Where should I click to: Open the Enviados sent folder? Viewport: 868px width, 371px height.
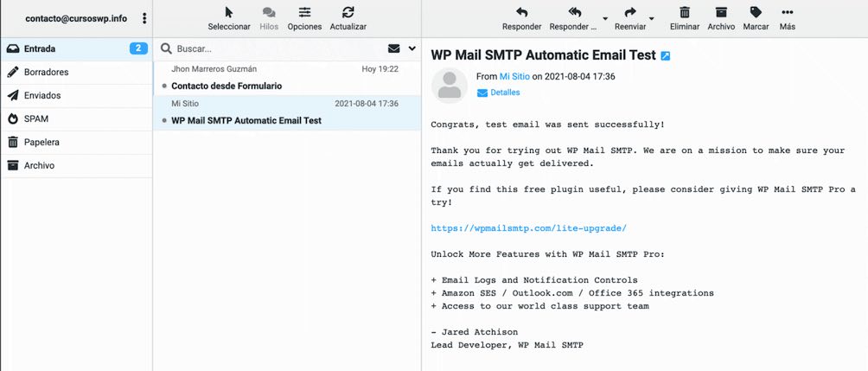76,95
